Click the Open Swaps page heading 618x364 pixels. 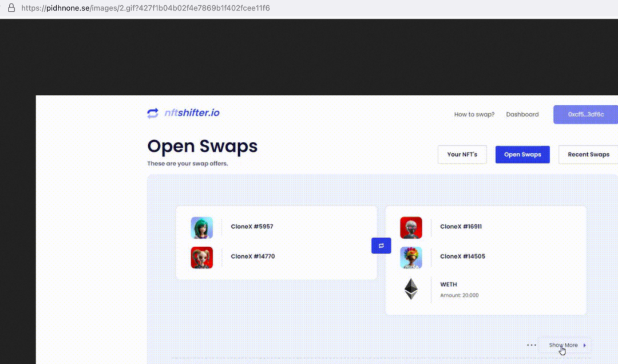(202, 147)
